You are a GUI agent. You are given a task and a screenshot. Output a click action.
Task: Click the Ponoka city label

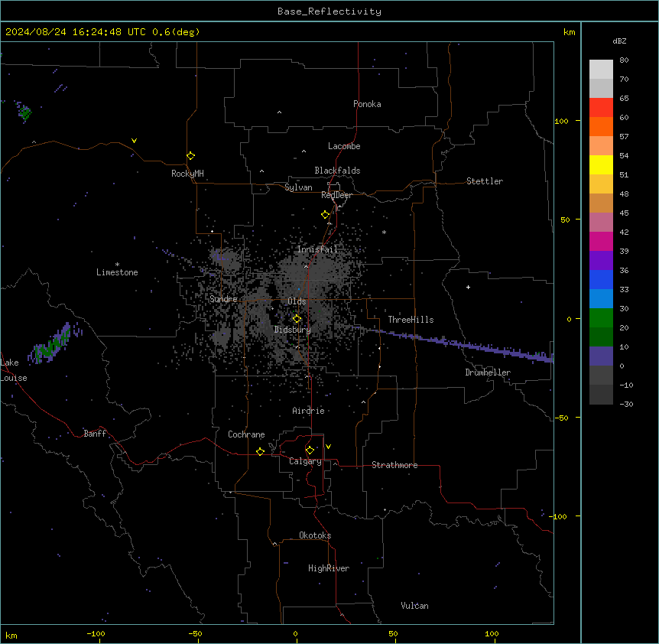click(367, 104)
